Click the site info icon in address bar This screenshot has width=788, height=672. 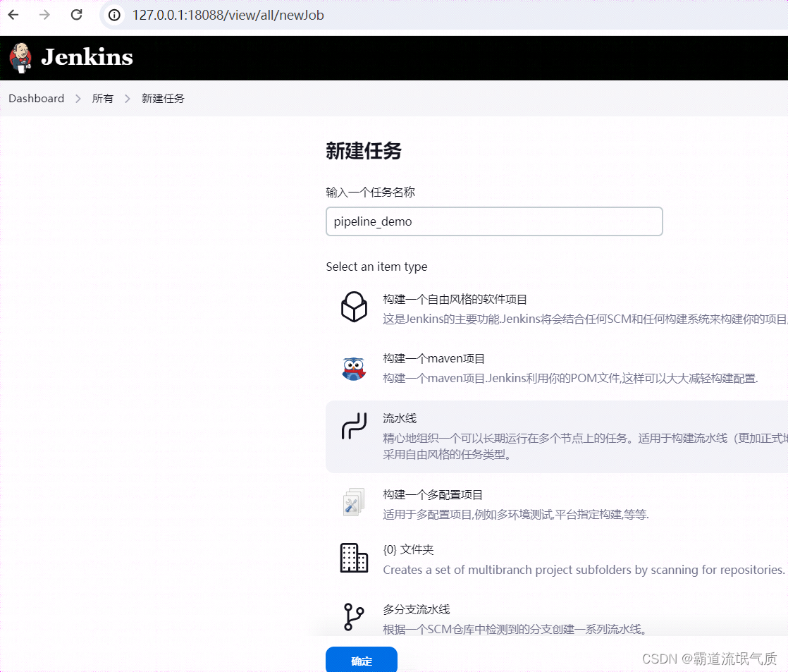tap(115, 15)
